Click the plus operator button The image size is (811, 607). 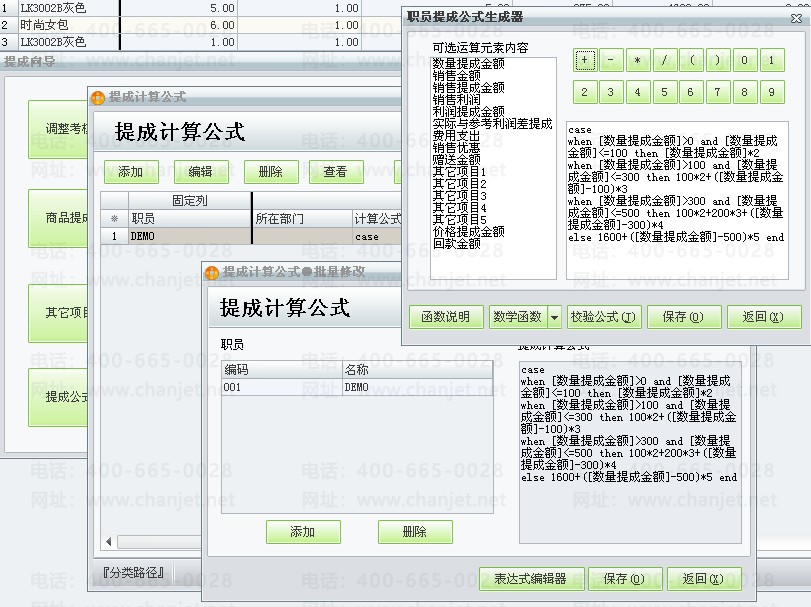[585, 60]
